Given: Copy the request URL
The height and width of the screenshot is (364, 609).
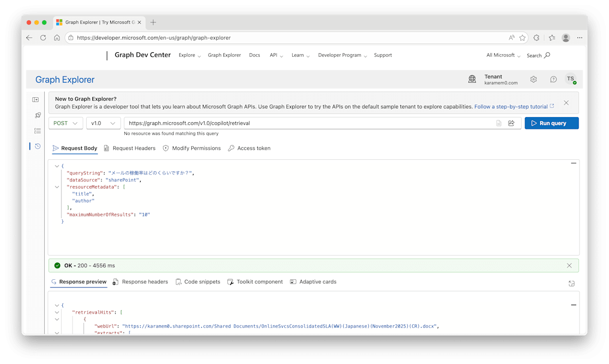Looking at the screenshot, I should coord(498,123).
